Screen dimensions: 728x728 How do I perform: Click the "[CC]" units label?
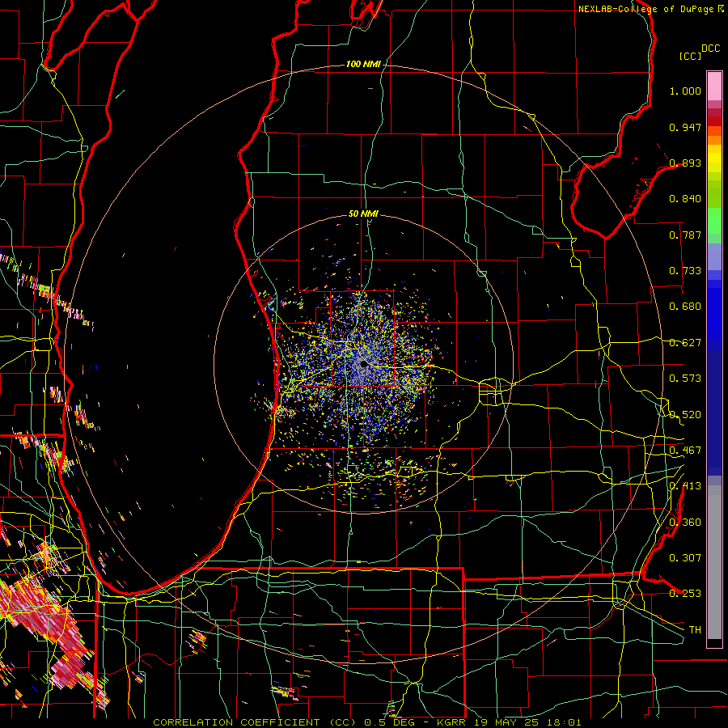click(690, 56)
